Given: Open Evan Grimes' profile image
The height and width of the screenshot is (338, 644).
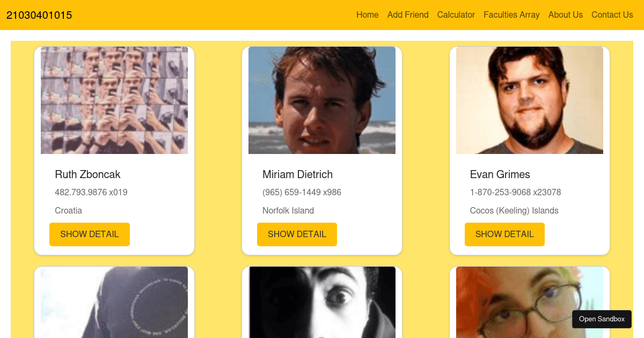Looking at the screenshot, I should (x=530, y=100).
